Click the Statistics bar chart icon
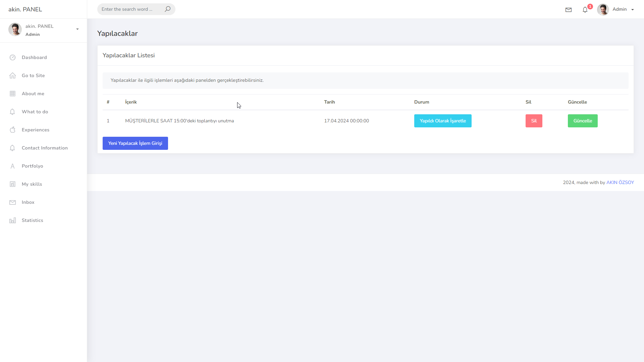This screenshot has height=362, width=644. (13, 220)
